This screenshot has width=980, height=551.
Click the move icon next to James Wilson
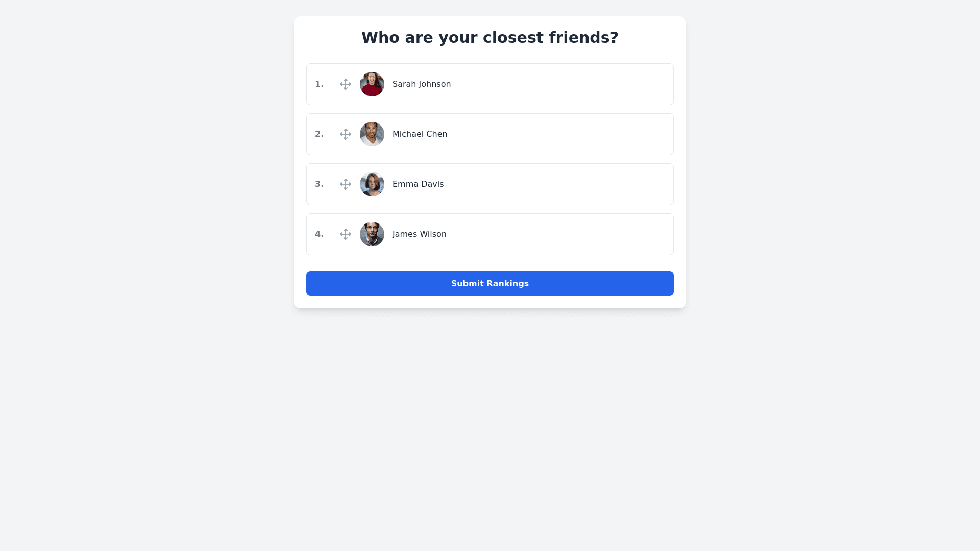[346, 234]
